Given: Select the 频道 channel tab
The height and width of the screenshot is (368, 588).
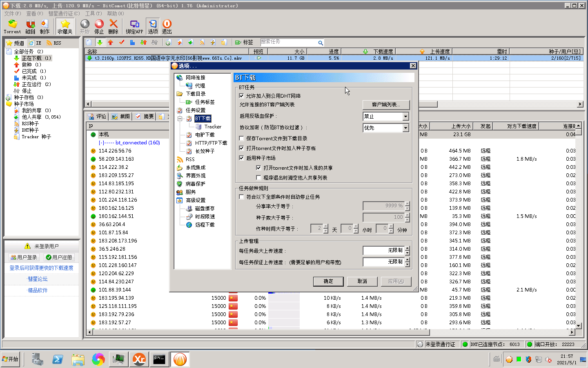Looking at the screenshot, I should tap(16, 43).
